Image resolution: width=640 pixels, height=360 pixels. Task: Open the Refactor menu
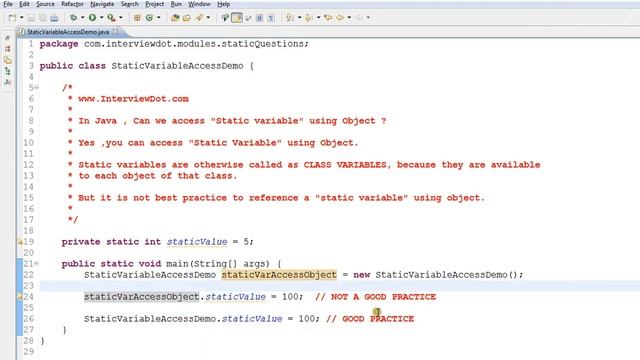(72, 4)
